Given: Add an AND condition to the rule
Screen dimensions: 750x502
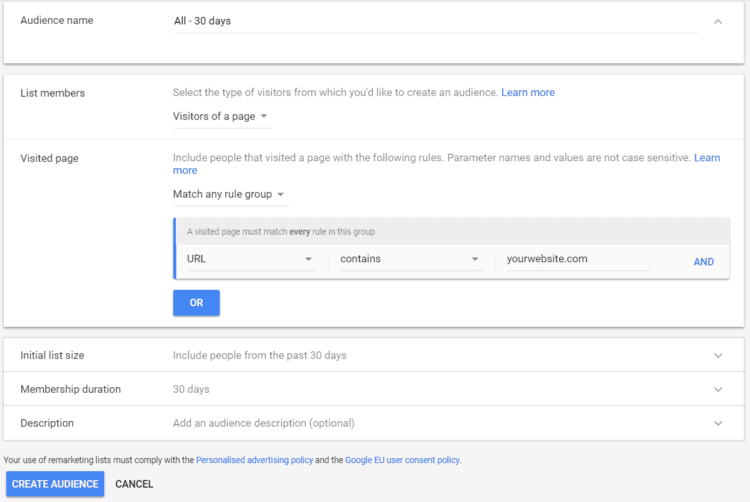Looking at the screenshot, I should pyautogui.click(x=704, y=262).
